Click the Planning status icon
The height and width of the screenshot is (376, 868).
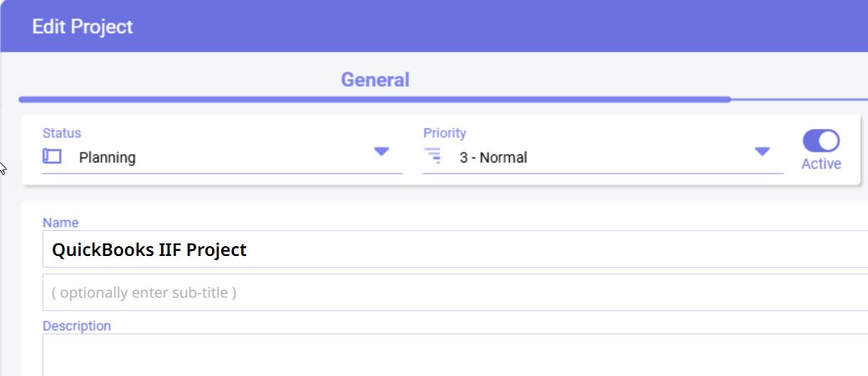click(52, 156)
